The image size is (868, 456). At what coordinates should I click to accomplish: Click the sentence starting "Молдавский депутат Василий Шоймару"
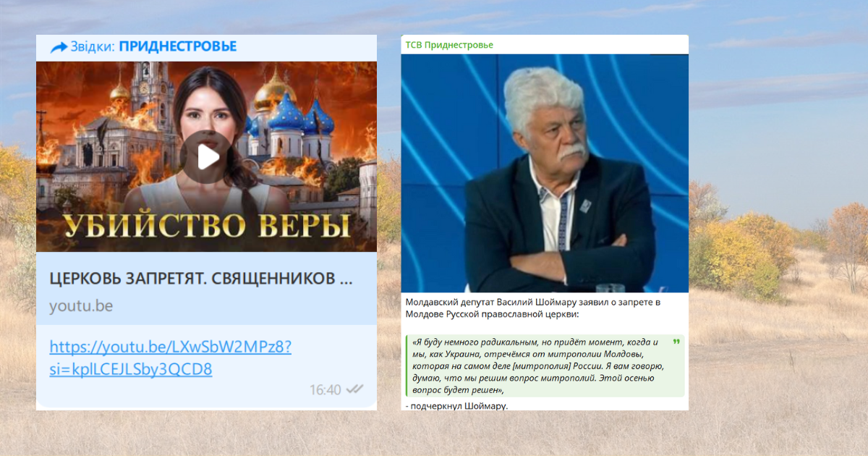pyautogui.click(x=533, y=308)
